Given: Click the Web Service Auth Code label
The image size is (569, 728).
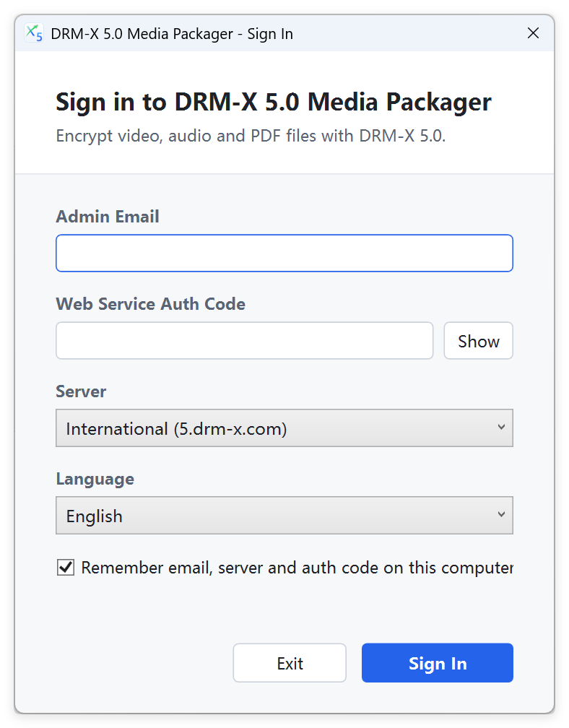Looking at the screenshot, I should point(151,303).
